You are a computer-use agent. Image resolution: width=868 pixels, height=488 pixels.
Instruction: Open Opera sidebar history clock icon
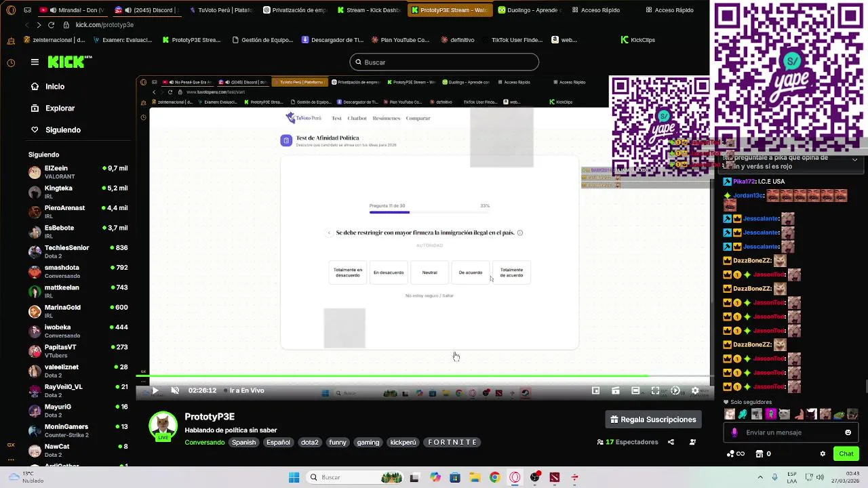coord(11,63)
